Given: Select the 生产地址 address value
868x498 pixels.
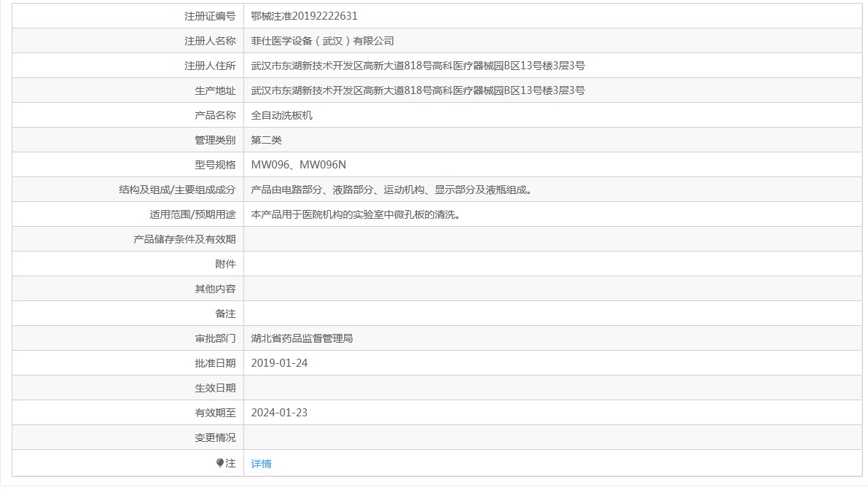Looking at the screenshot, I should pos(418,90).
